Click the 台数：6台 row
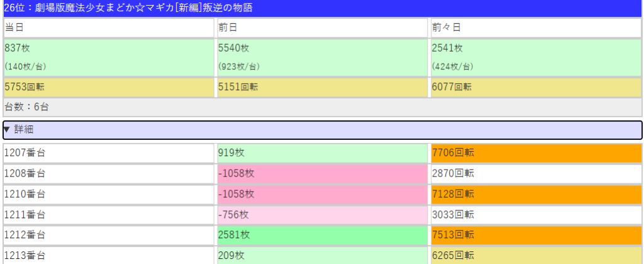644x264 pixels. (323, 107)
